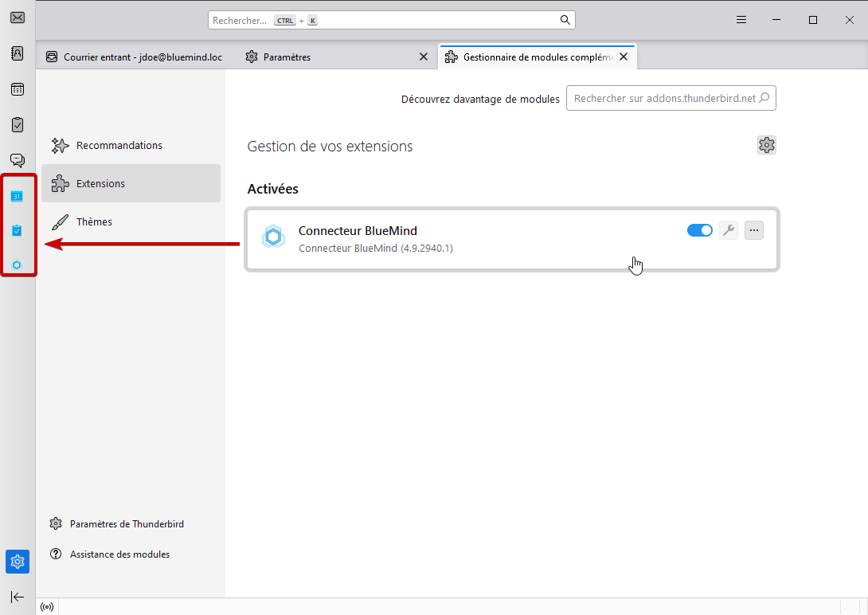Click the addons.thunderbird.net search field
Viewport: 868px width, 615px height.
coord(665,99)
